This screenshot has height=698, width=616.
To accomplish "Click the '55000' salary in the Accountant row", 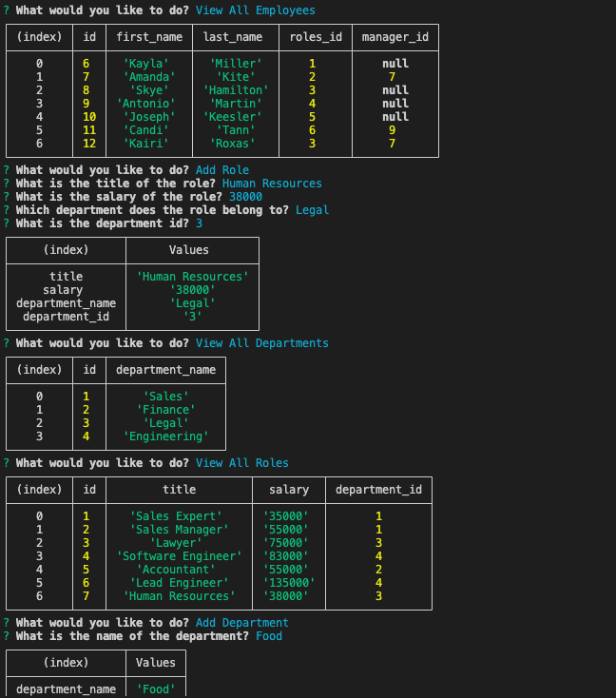I will point(286,570).
